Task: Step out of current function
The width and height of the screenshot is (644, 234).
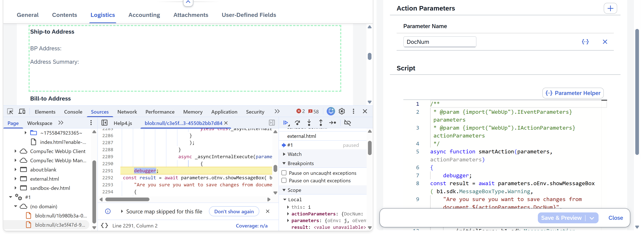Action: [321, 123]
